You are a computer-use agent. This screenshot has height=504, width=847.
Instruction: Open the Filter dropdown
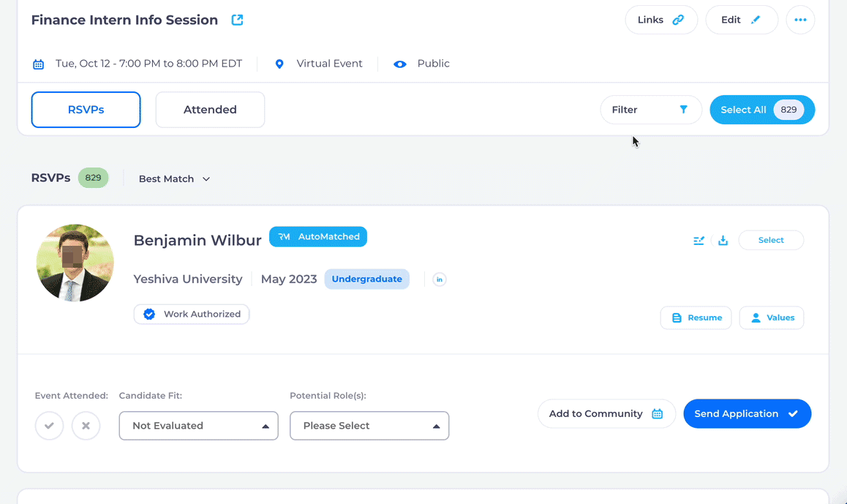(x=650, y=110)
